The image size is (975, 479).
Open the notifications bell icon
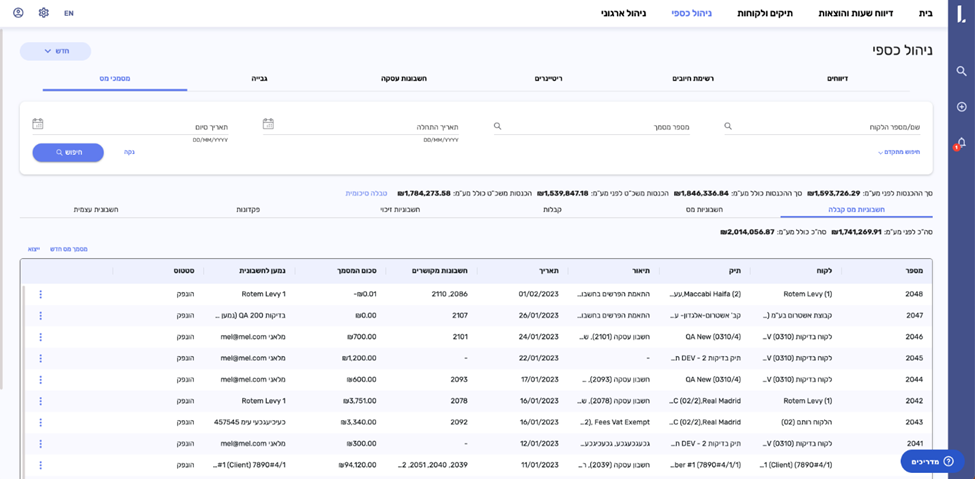pos(961,143)
